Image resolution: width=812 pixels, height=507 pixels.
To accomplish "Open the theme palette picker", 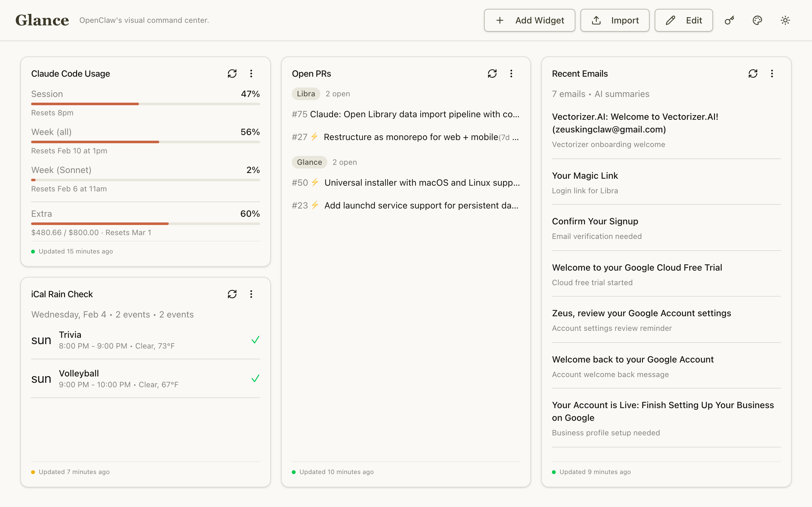I will [757, 20].
